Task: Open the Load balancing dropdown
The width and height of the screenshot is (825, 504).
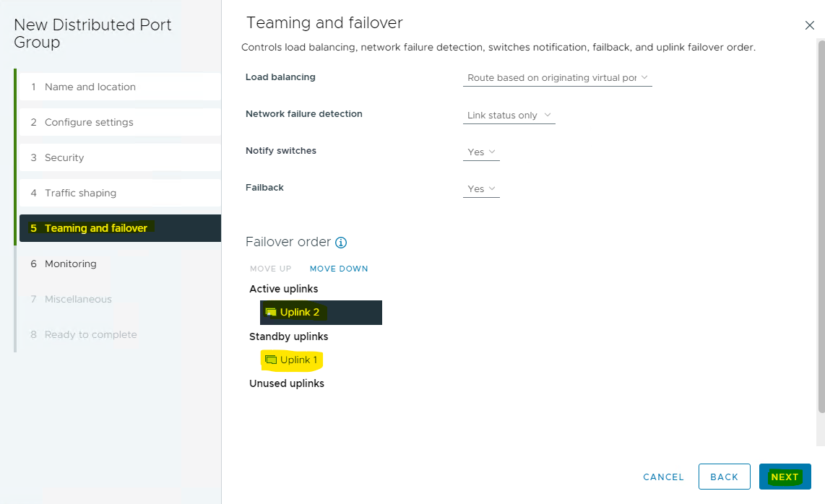Action: (x=557, y=78)
